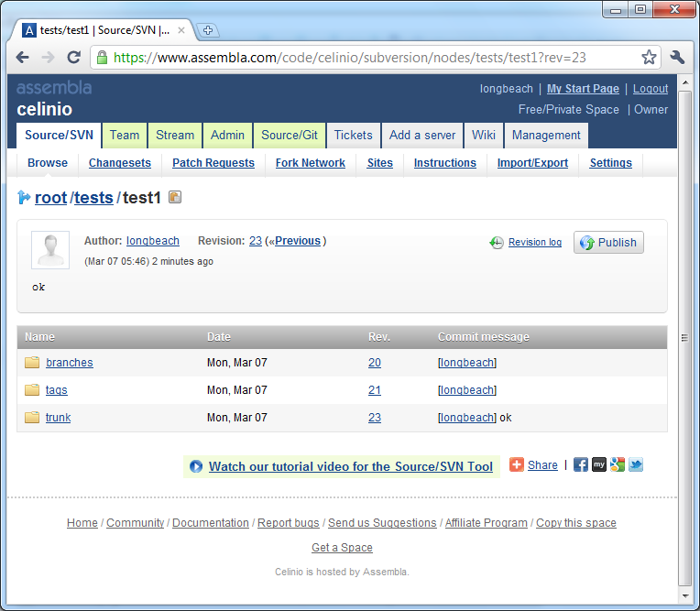
Task: Click the MySpace share icon
Action: point(599,464)
